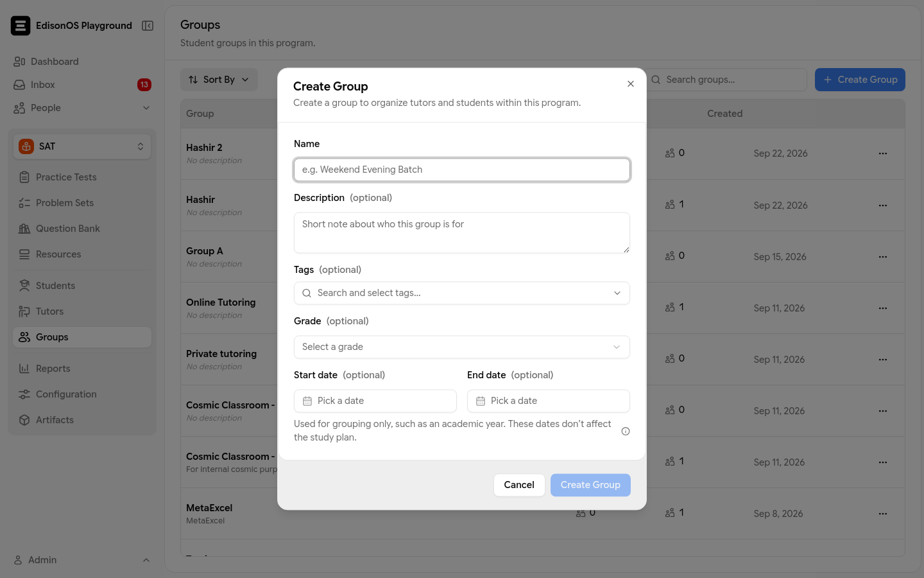
Task: Click the Tutors icon in sidebar
Action: (24, 311)
